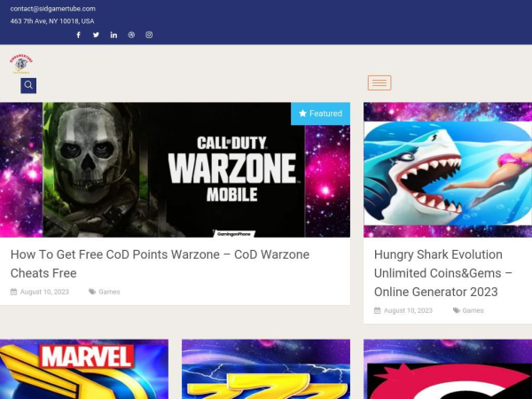Click August 10, 2023 under Hungry Shark article
The width and height of the screenshot is (532, 399).
(408, 310)
